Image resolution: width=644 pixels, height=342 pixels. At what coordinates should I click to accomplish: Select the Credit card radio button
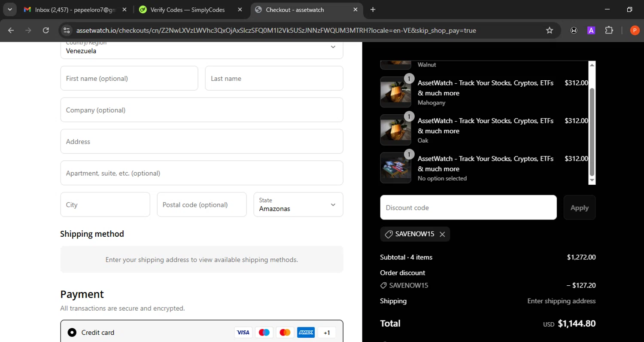[72, 332]
